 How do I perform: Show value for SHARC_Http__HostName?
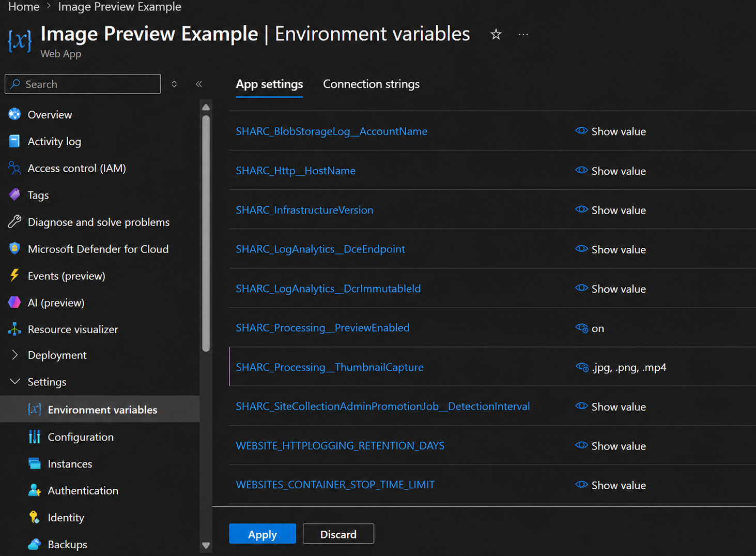(x=610, y=171)
